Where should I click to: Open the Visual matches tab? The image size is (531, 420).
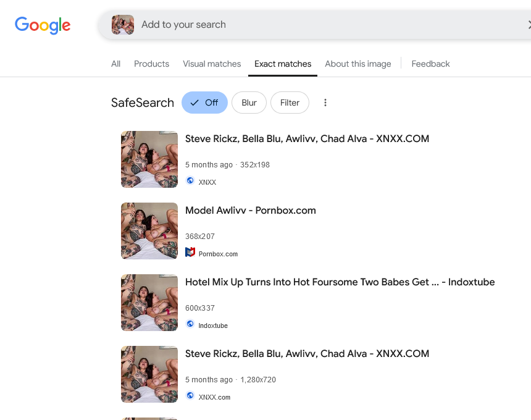[212, 64]
